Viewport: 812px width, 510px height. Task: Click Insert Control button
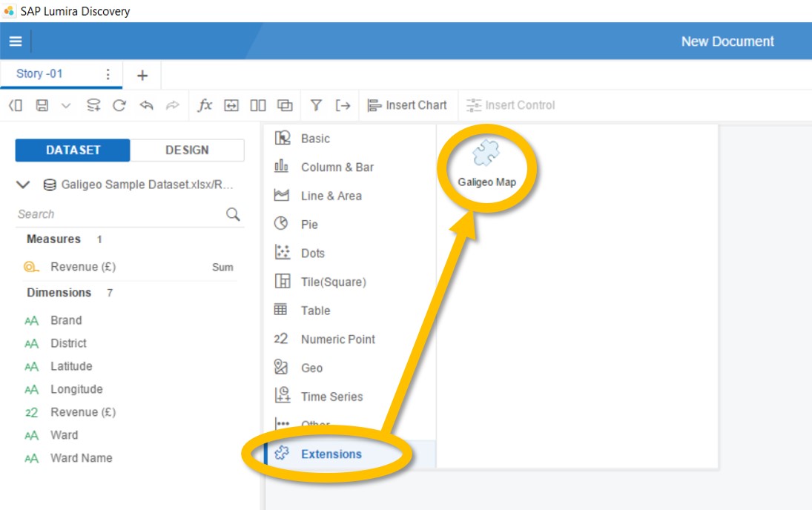pyautogui.click(x=511, y=105)
